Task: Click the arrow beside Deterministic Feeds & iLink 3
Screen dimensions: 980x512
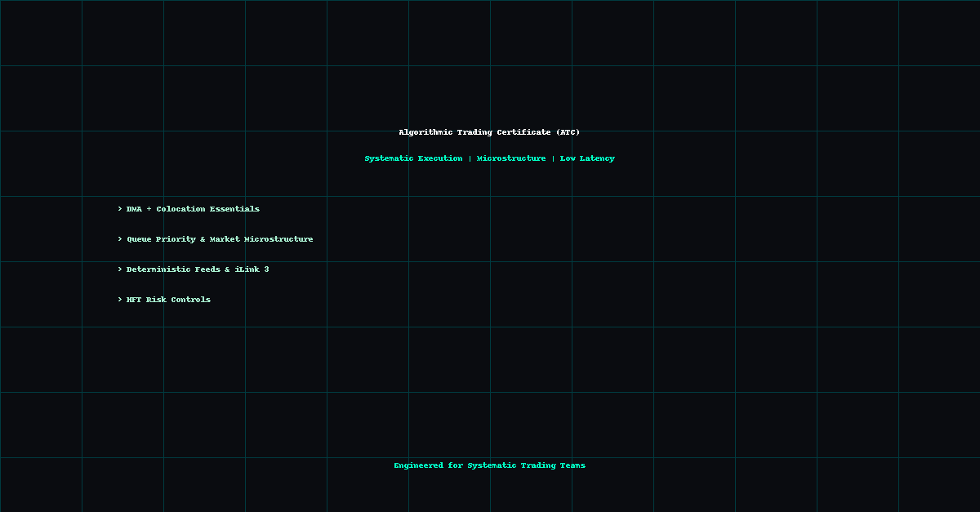Action: [120, 269]
